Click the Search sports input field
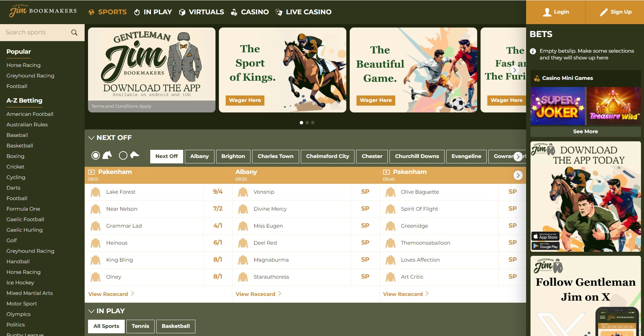The width and height of the screenshot is (644, 336). (x=36, y=33)
